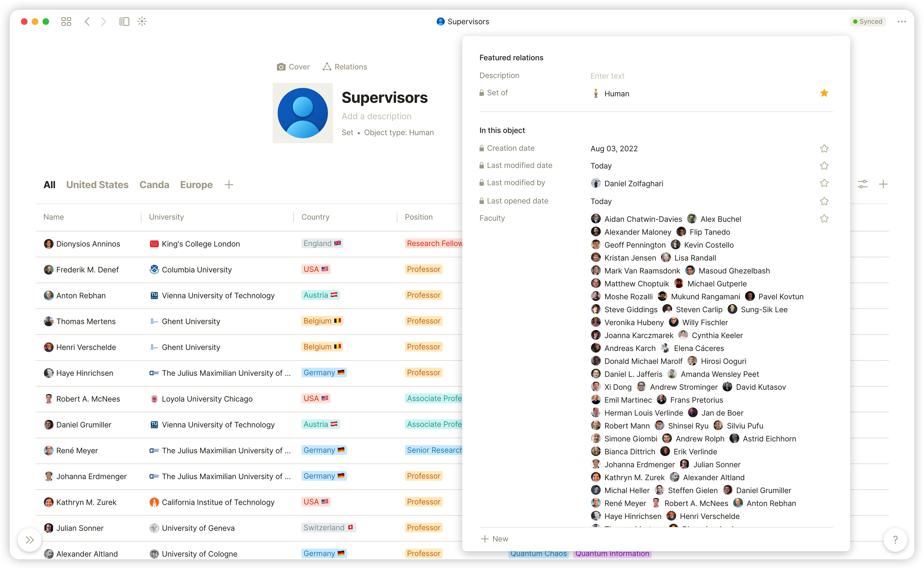The width and height of the screenshot is (924, 569).
Task: Open California Institue of Technology
Action: 212,503
